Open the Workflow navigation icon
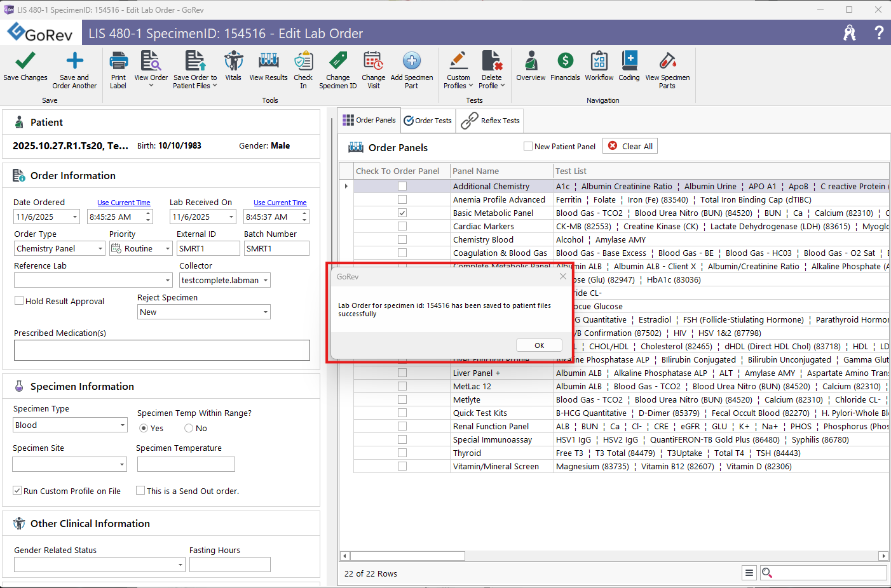This screenshot has height=588, width=891. pyautogui.click(x=599, y=62)
